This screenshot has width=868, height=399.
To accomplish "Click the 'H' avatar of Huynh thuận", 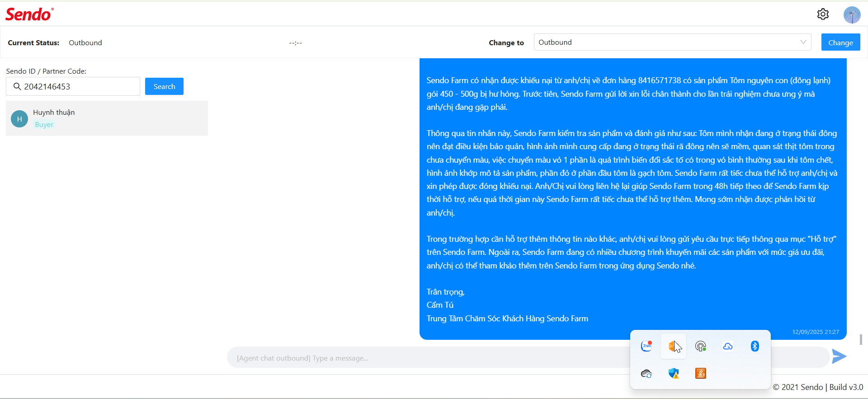I will [19, 119].
